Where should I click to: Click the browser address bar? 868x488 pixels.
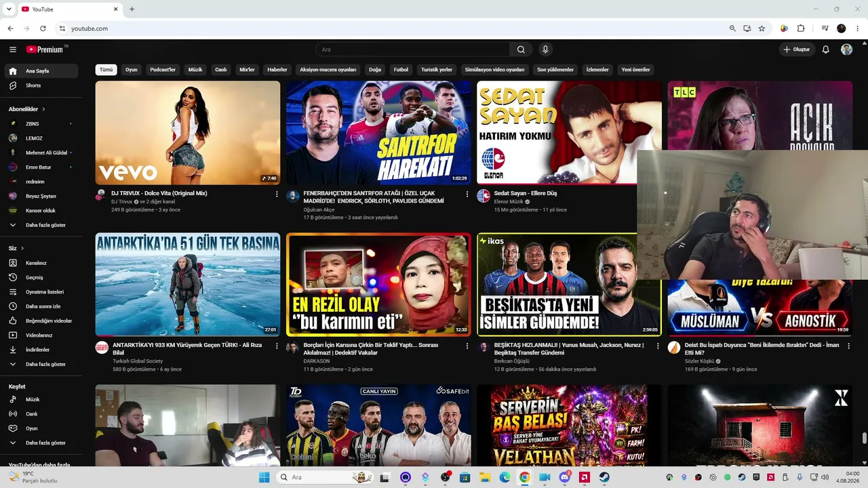pos(390,28)
